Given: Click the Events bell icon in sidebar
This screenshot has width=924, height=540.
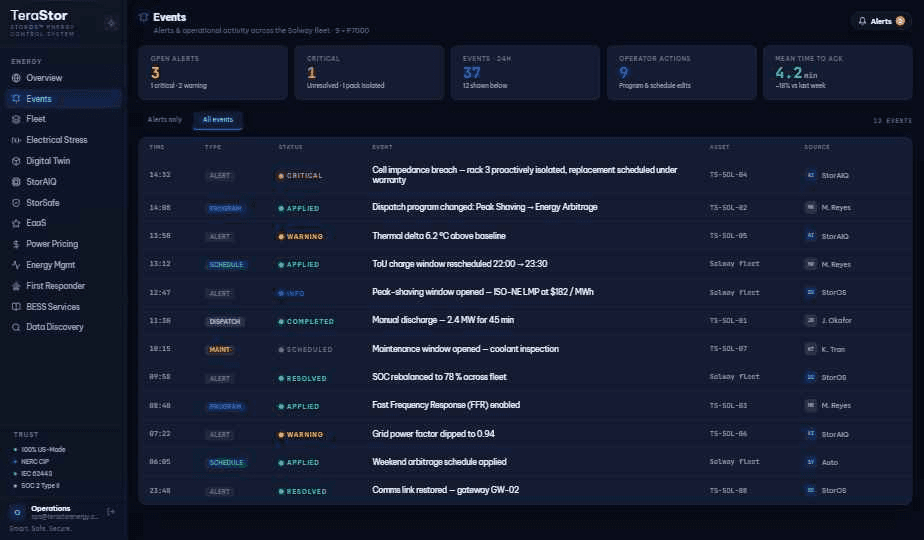Looking at the screenshot, I should [x=16, y=99].
